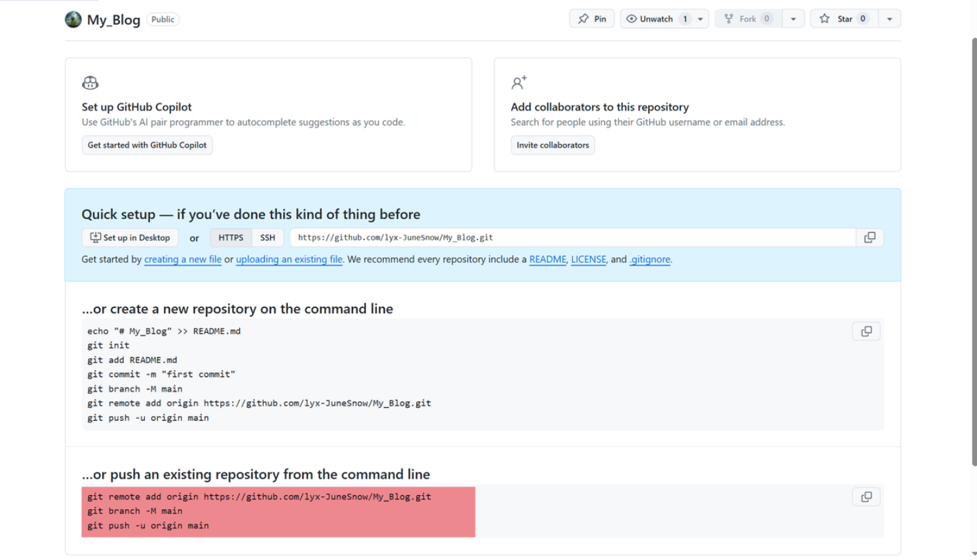Viewport: 977px width, 560px height.
Task: Click the 'create a new repository' heading
Action: (237, 309)
